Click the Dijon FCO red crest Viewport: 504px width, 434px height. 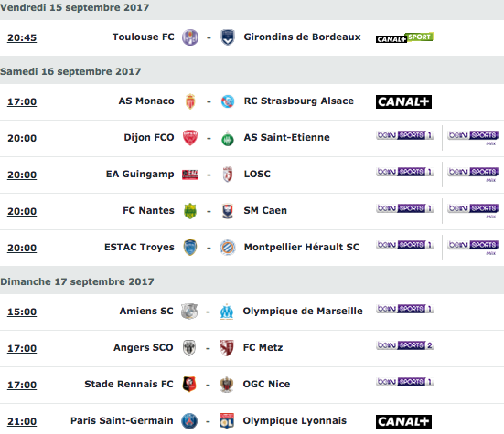190,138
